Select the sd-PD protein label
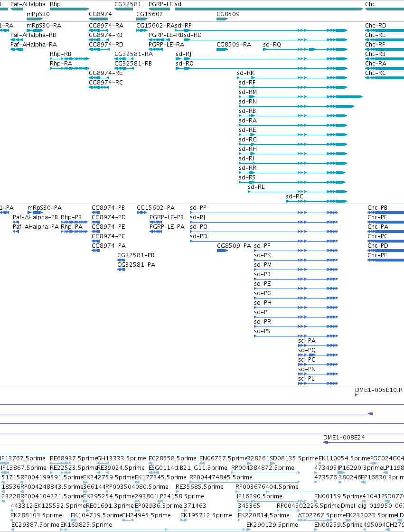 point(198,236)
